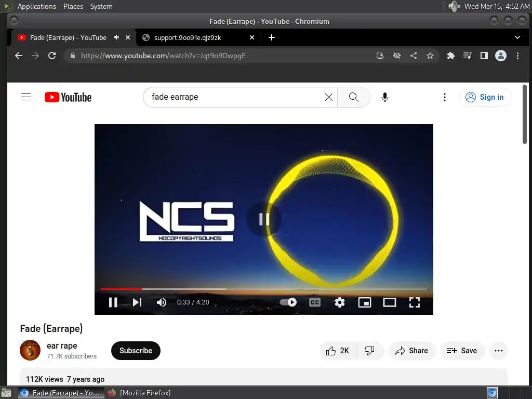Mute the tab via speaker icon
The image size is (532, 399).
117,37
